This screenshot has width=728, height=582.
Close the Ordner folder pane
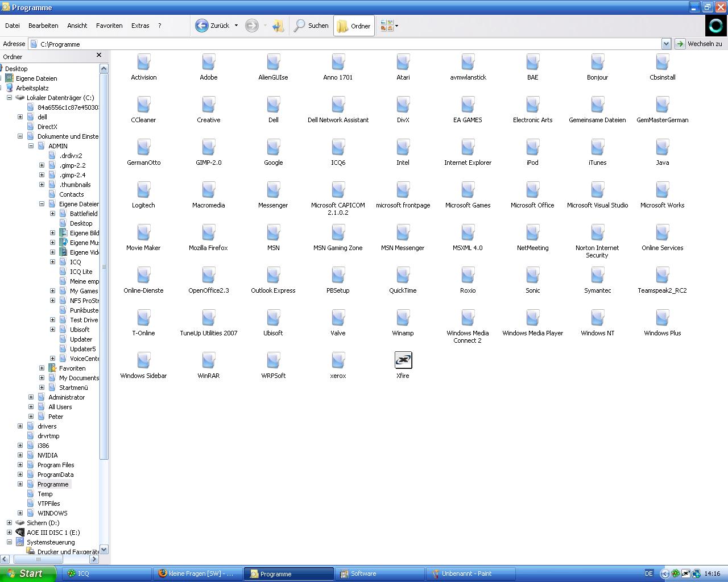coord(99,55)
